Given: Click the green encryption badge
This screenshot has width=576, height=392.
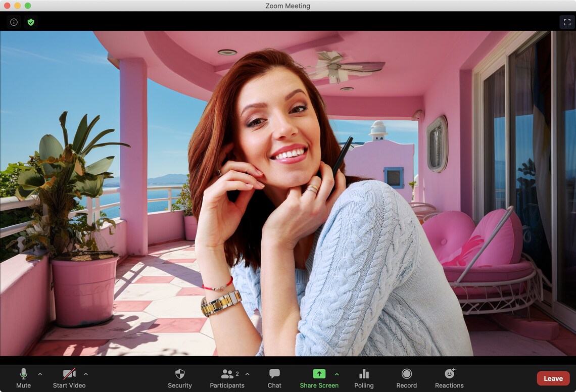Looking at the screenshot, I should coord(30,22).
